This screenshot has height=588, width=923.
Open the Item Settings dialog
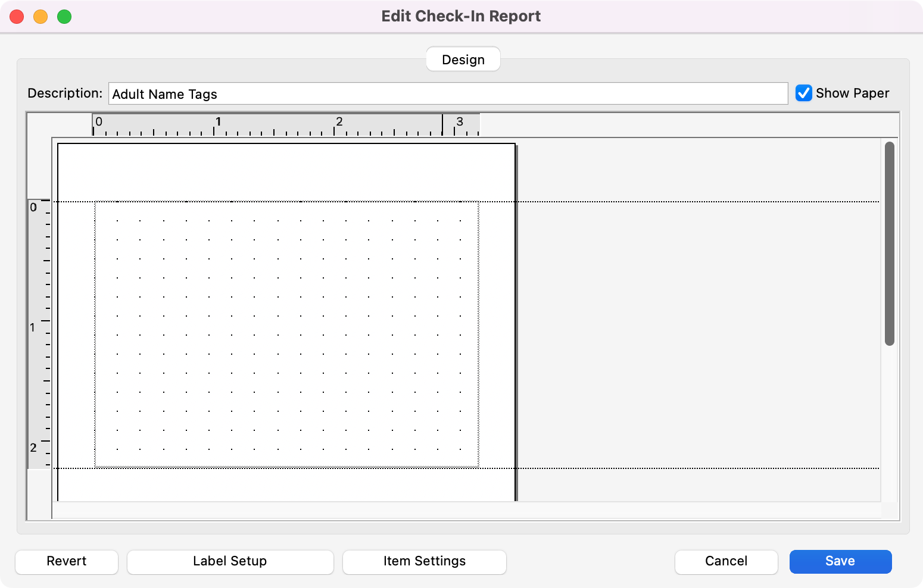tap(424, 561)
